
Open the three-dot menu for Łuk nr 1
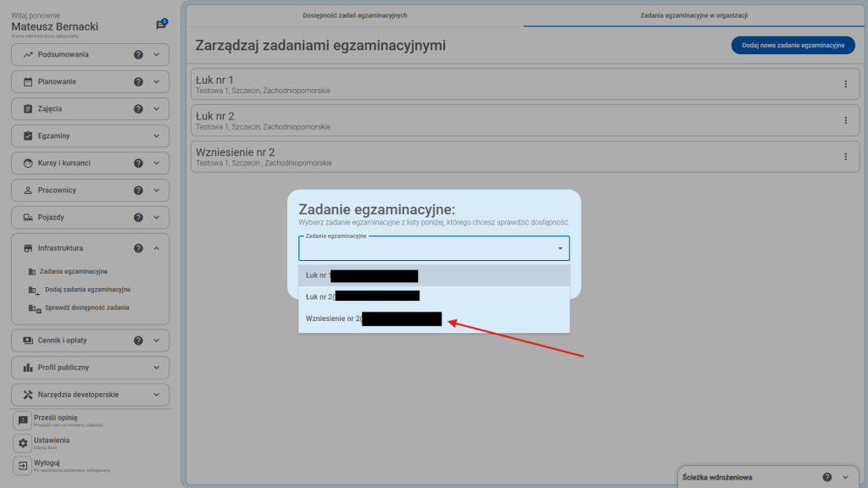tap(845, 84)
